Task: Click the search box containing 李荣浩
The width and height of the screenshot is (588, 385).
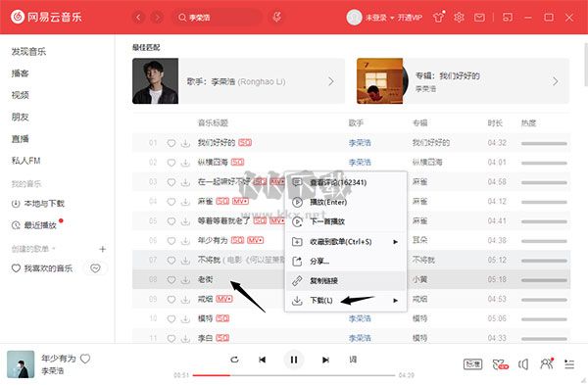Action: point(218,18)
